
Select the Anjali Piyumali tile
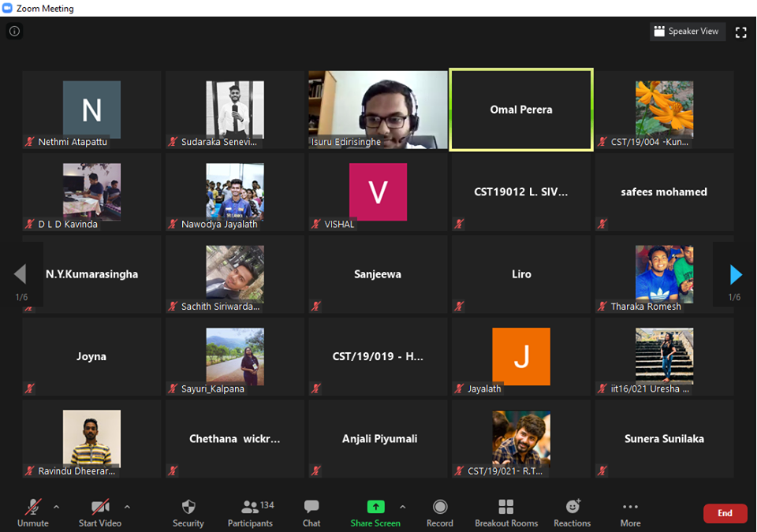click(378, 439)
